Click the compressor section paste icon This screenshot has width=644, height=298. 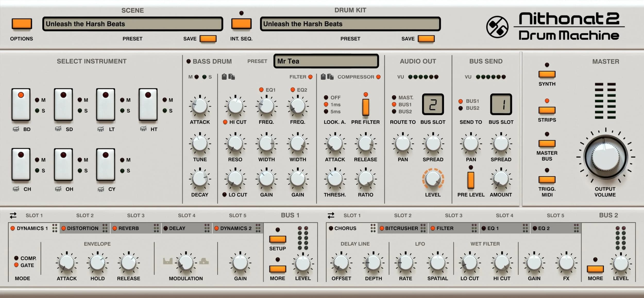(330, 77)
